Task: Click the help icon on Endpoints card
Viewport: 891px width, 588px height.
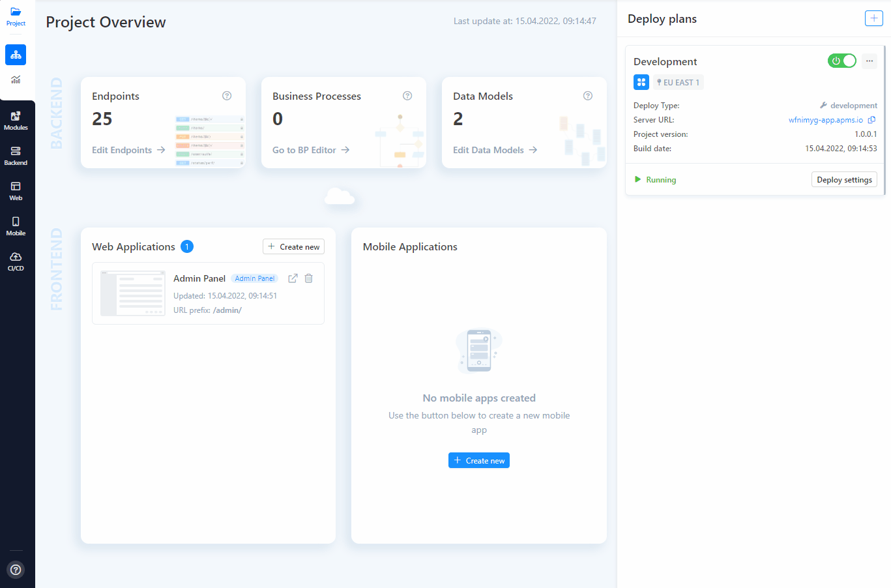Action: click(x=227, y=96)
